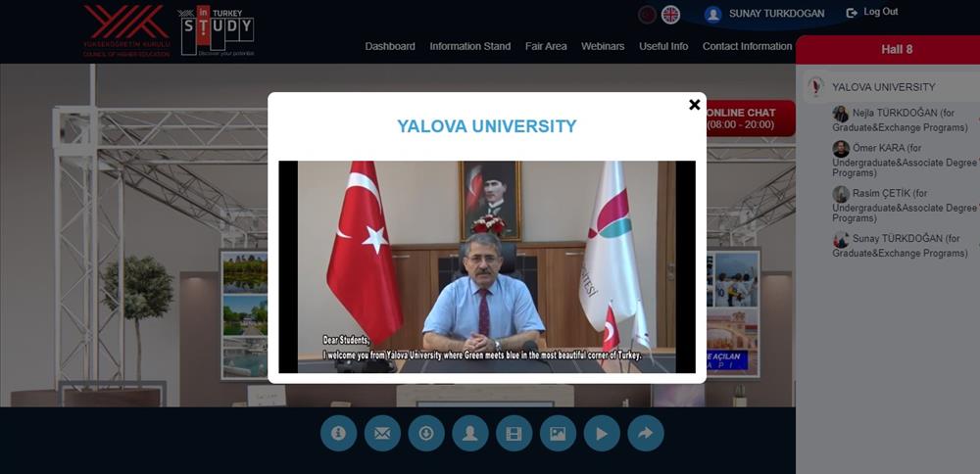Image resolution: width=980 pixels, height=474 pixels.
Task: Click the YALOVA UNIVERSITY popup title
Action: coord(487,126)
